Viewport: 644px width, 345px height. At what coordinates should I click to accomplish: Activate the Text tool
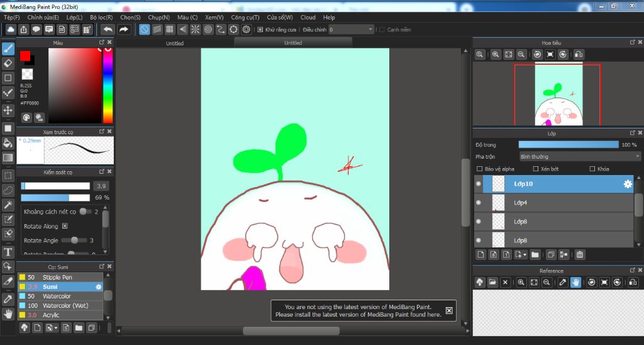pyautogui.click(x=8, y=252)
